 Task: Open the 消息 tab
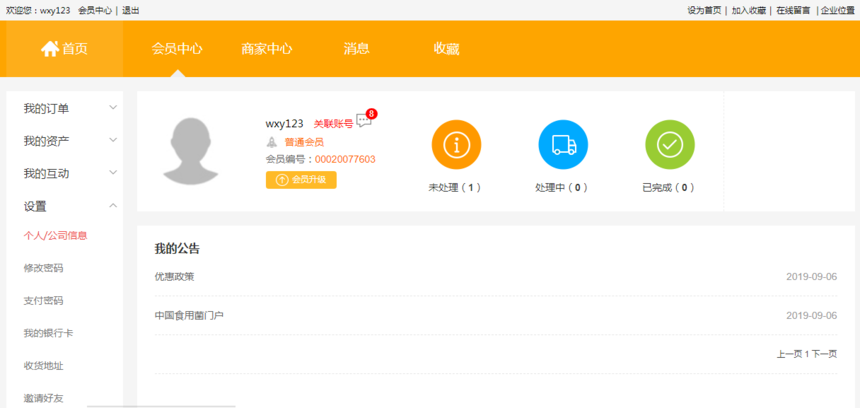[x=357, y=49]
